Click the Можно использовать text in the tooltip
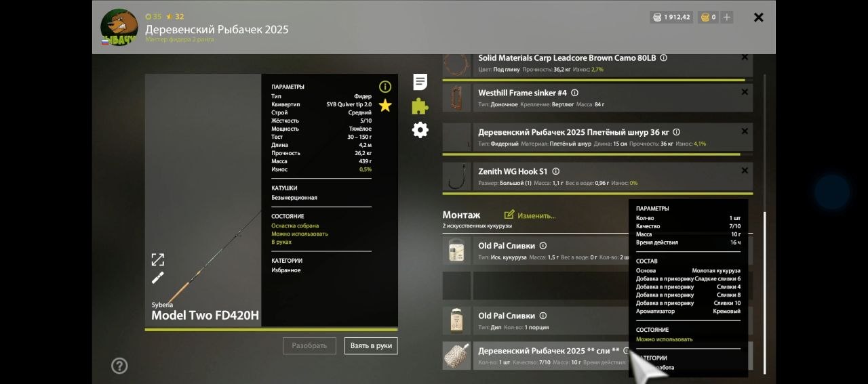Screen dimensions: 868x384 tap(665, 339)
